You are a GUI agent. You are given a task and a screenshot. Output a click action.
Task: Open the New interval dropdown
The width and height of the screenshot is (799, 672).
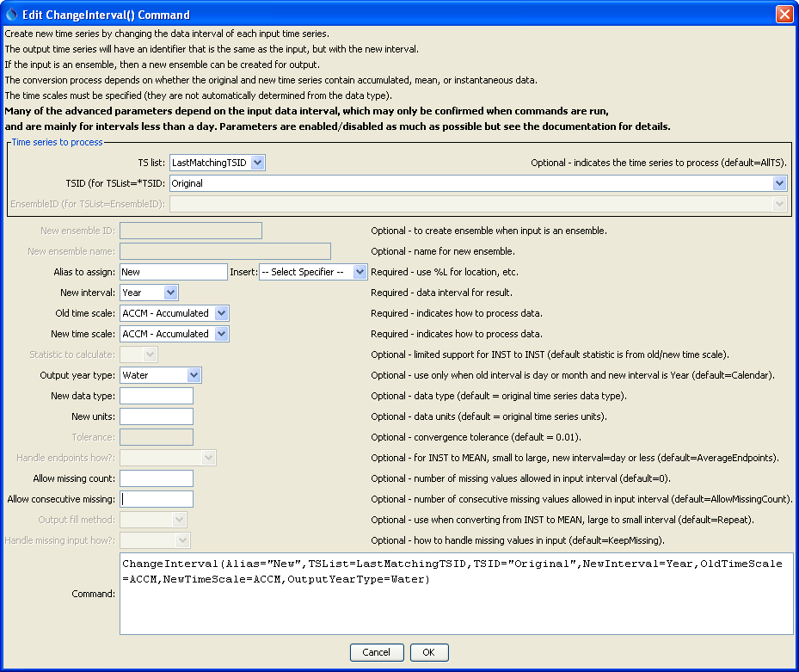[169, 292]
